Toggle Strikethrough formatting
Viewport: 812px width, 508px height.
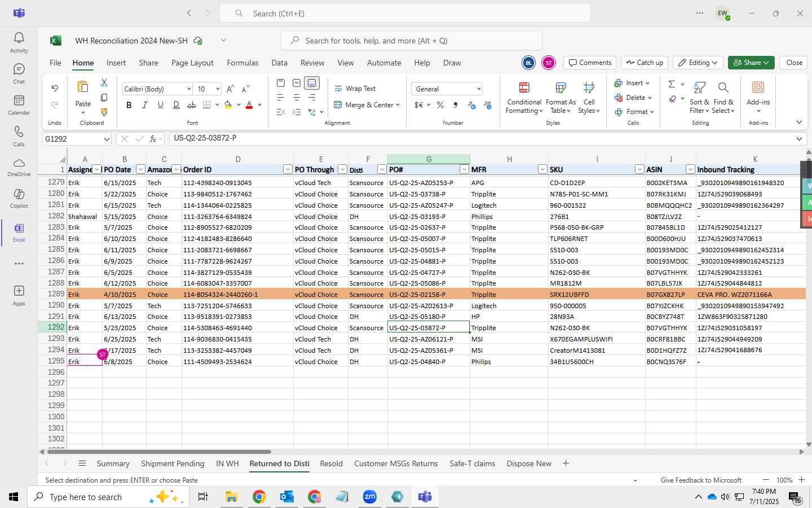tap(192, 105)
